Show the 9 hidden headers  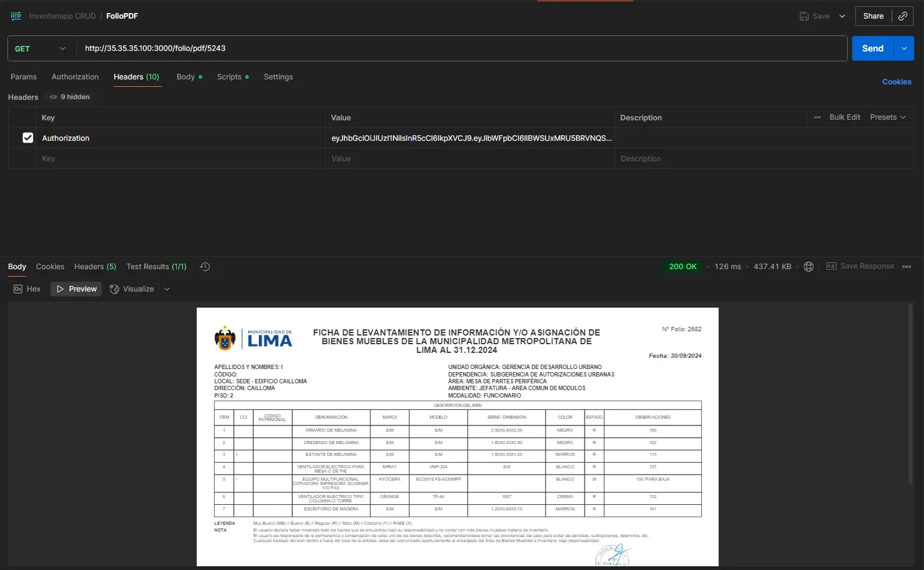pyautogui.click(x=70, y=97)
